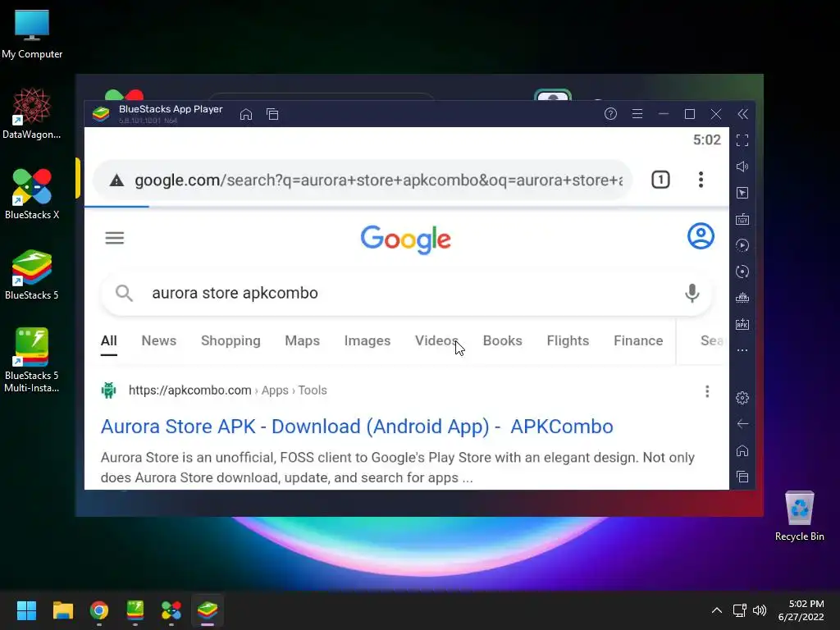840x630 pixels.
Task: Click the apkcombo Android favicon in result
Action: click(109, 390)
